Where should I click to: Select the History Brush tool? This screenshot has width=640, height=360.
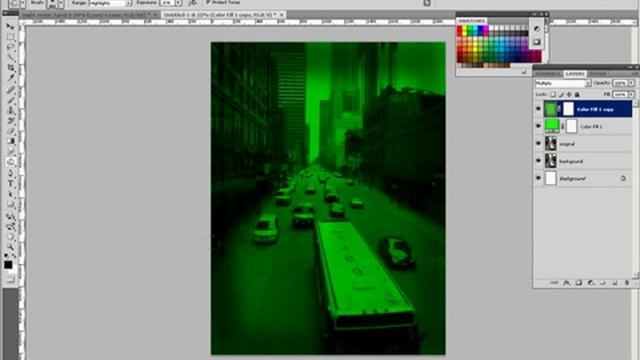(x=11, y=121)
